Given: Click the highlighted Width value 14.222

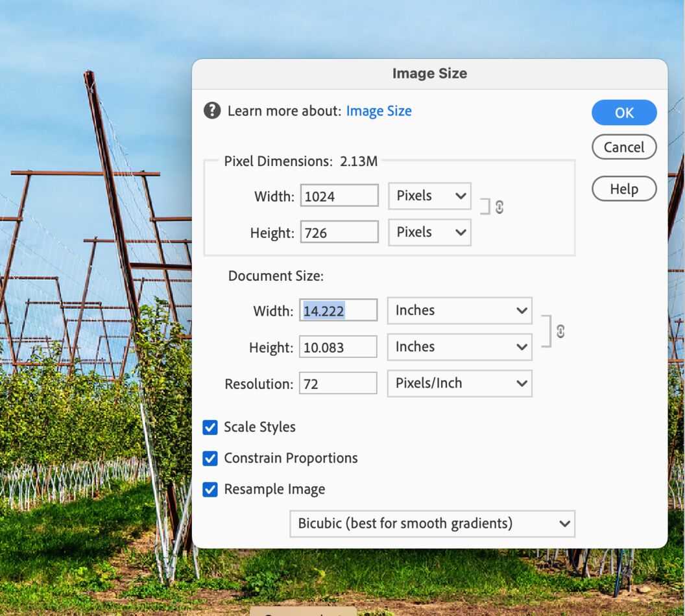Looking at the screenshot, I should coord(337,310).
